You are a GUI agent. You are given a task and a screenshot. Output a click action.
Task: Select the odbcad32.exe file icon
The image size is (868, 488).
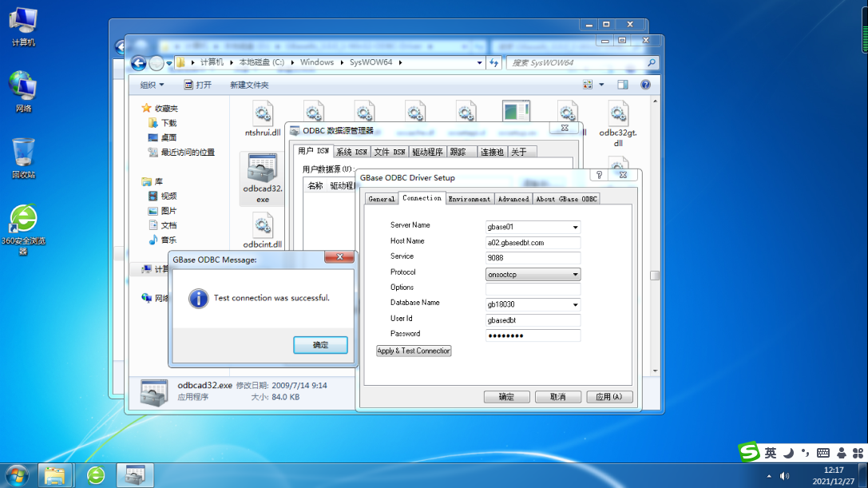(x=263, y=178)
